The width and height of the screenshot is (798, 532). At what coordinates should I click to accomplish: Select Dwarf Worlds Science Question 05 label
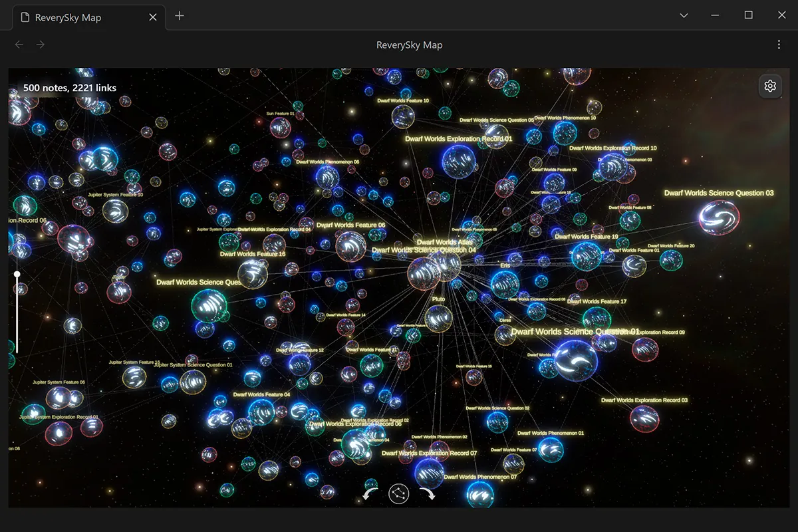pyautogui.click(x=497, y=120)
